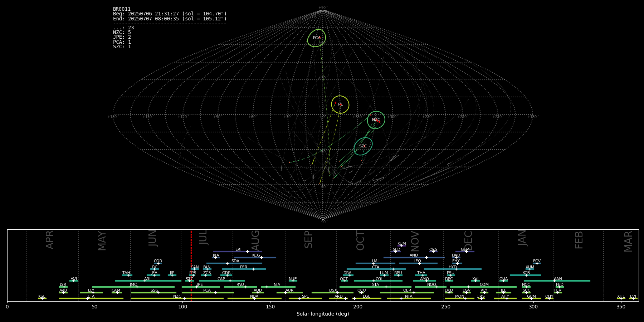Click the NIA shower label on the timeline
This screenshot has height=322, width=644.
pos(277,285)
